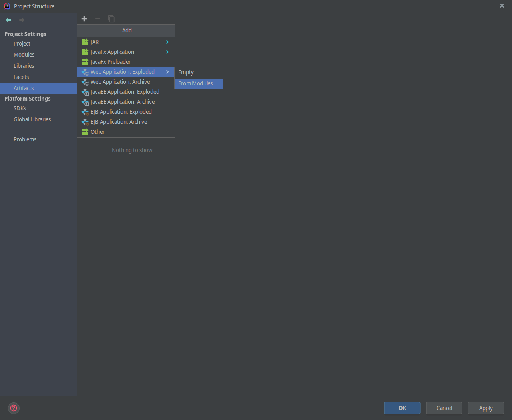Click the Web Application: Exploded icon
The width and height of the screenshot is (512, 420).
85,72
